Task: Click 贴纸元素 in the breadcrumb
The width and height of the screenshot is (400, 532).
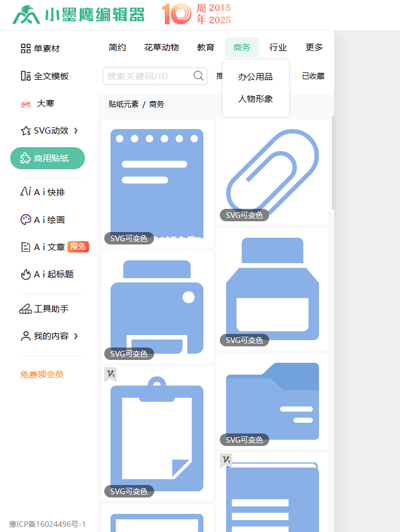Action: click(x=124, y=104)
